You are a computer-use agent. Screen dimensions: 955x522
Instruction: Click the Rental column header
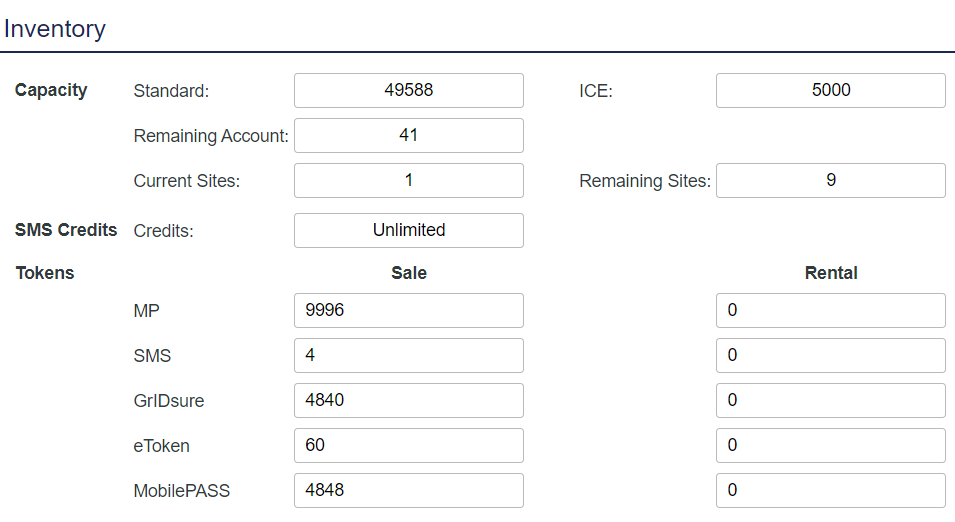831,273
